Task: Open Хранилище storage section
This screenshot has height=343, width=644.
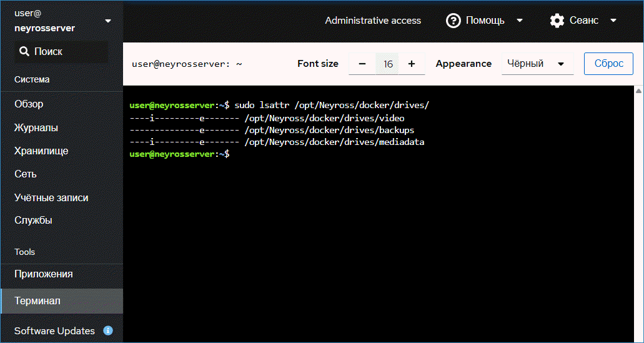Action: (41, 151)
